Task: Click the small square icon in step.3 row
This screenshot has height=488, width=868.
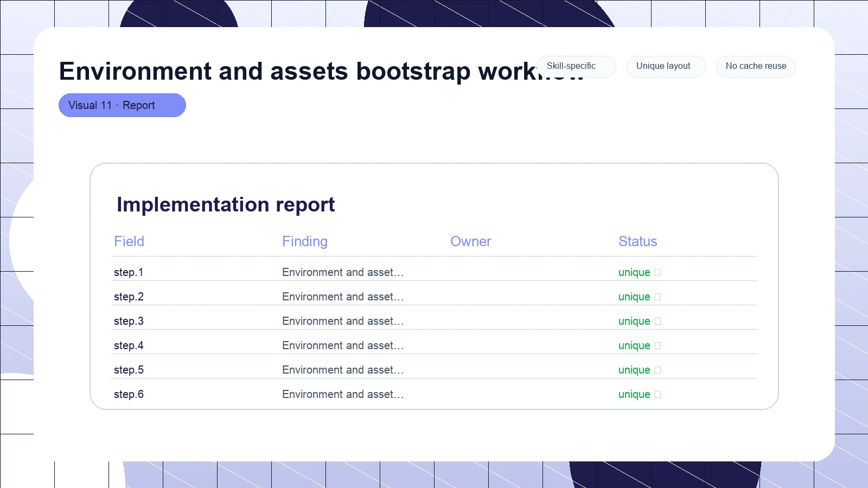Action: click(658, 321)
